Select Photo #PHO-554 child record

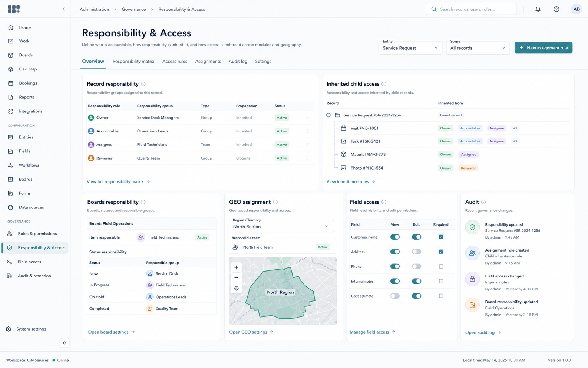[367, 168]
